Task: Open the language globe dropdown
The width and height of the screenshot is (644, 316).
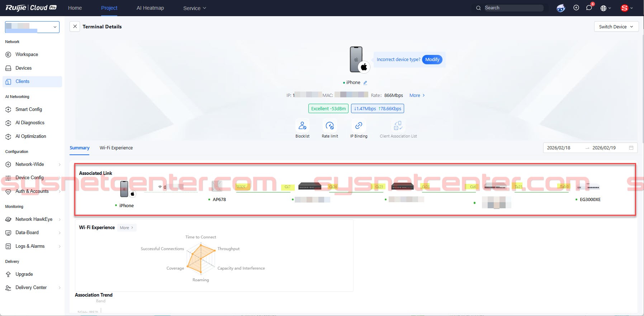Action: [605, 8]
